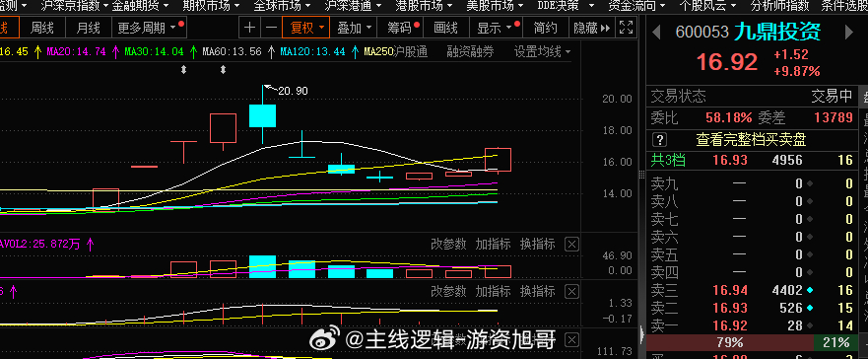Image resolution: width=868 pixels, height=359 pixels.
Task: Open 美股市场 menu
Action: (495, 6)
